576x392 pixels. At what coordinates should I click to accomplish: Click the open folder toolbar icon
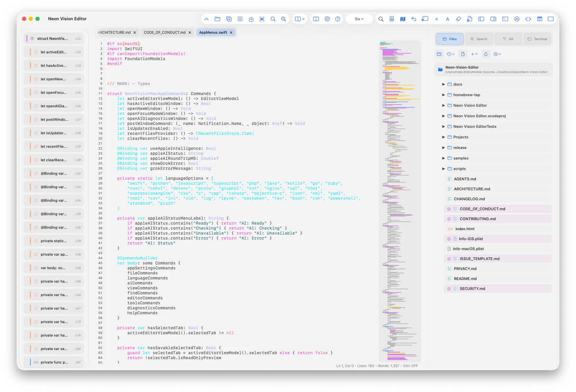pyautogui.click(x=217, y=19)
